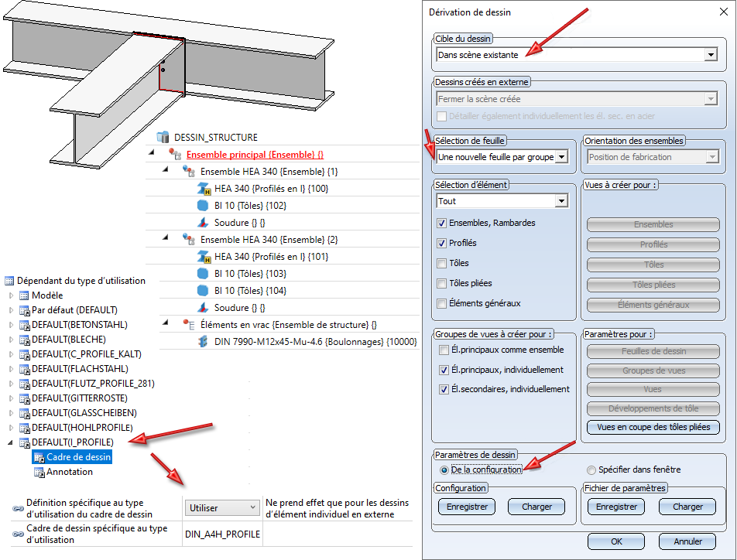The width and height of the screenshot is (737, 560).
Task: Check Él.principaux comme ensemble
Action: [x=444, y=350]
